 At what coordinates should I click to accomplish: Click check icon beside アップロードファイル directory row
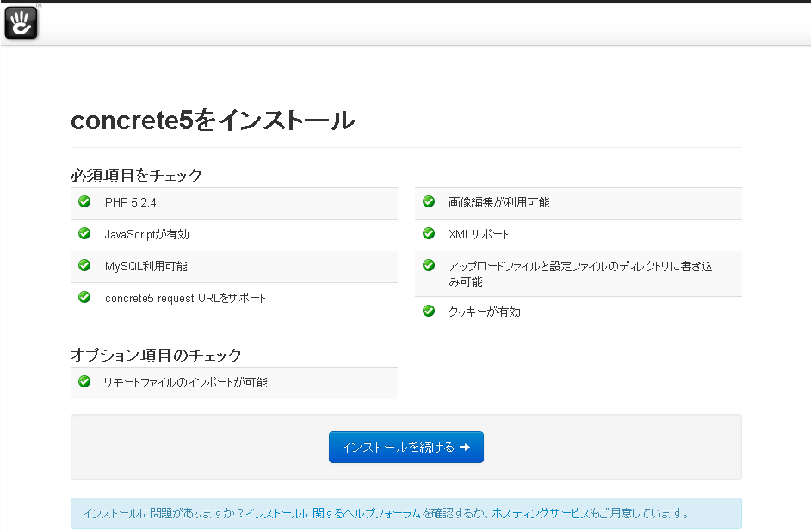[429, 265]
